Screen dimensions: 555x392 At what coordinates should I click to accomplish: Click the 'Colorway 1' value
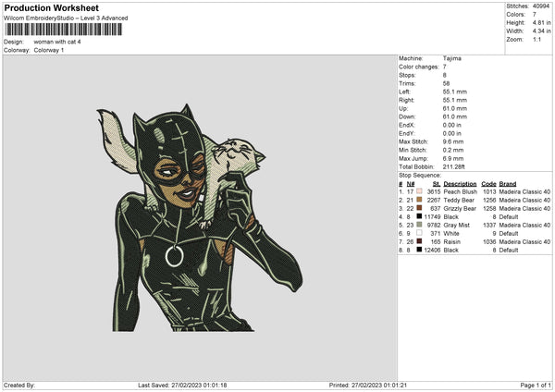49,50
